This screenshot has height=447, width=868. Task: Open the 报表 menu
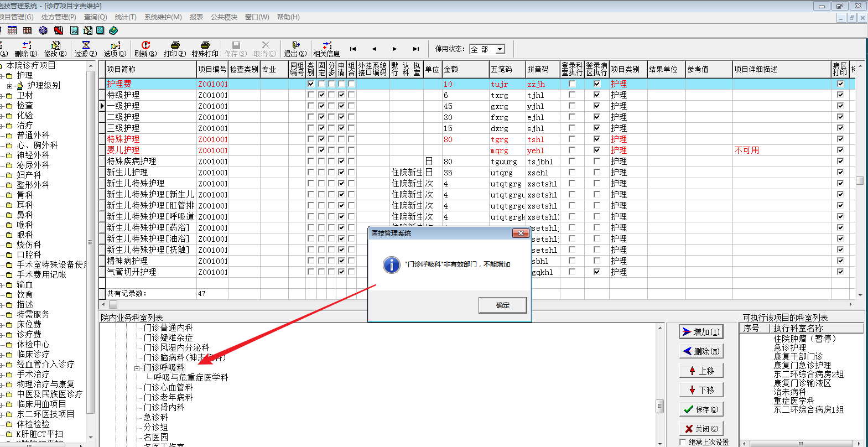coord(196,17)
